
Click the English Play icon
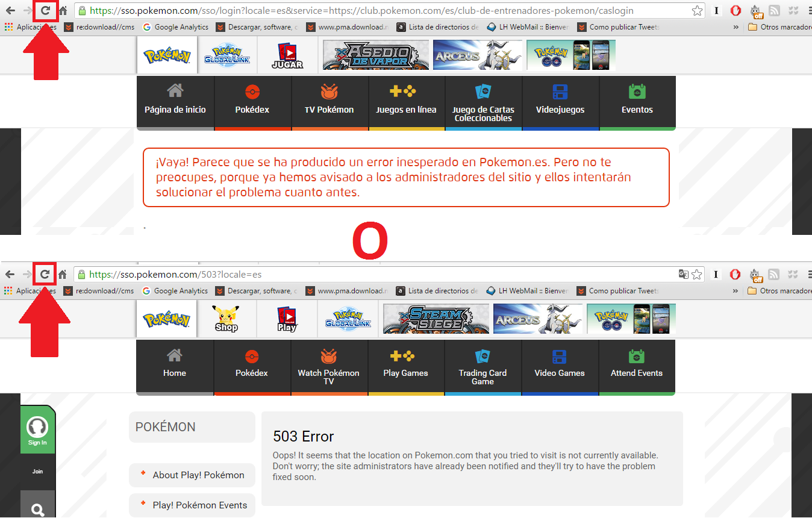(x=287, y=319)
